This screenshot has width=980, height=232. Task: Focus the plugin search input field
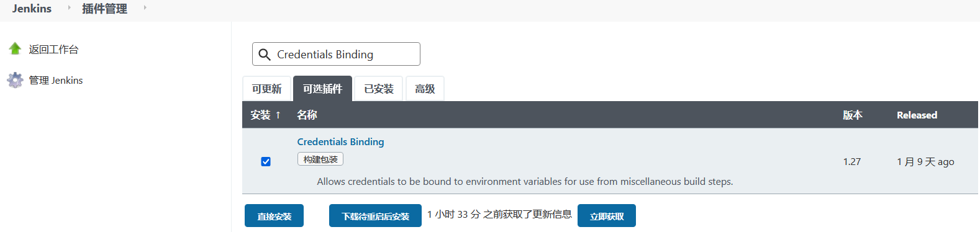336,54
